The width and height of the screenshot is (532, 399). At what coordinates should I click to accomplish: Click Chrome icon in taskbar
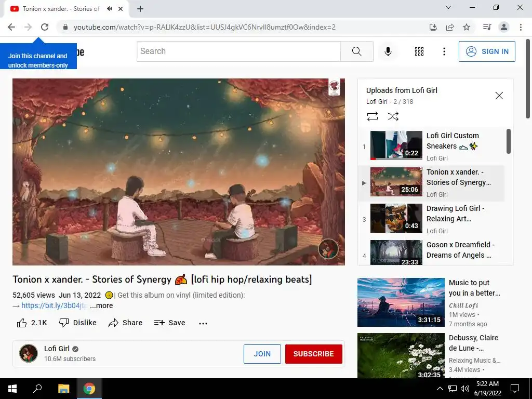tap(89, 389)
